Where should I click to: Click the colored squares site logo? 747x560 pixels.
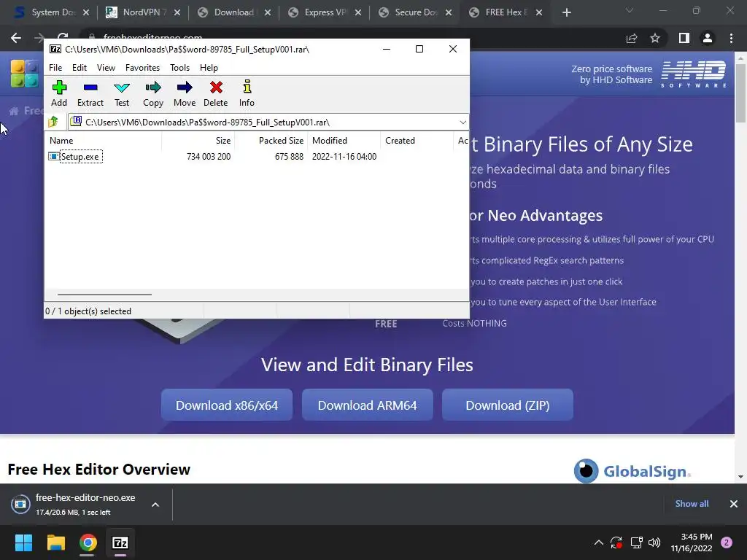24,74
